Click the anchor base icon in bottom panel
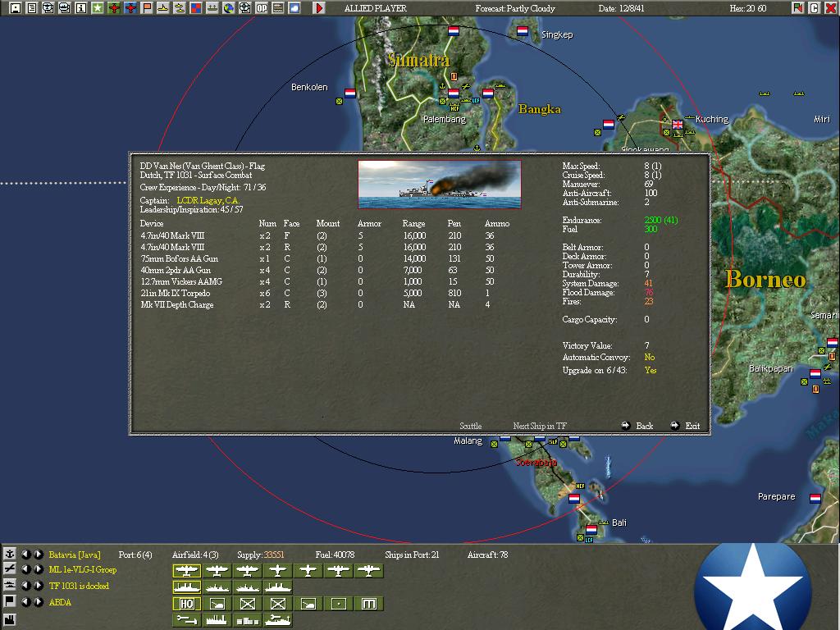 [9, 554]
